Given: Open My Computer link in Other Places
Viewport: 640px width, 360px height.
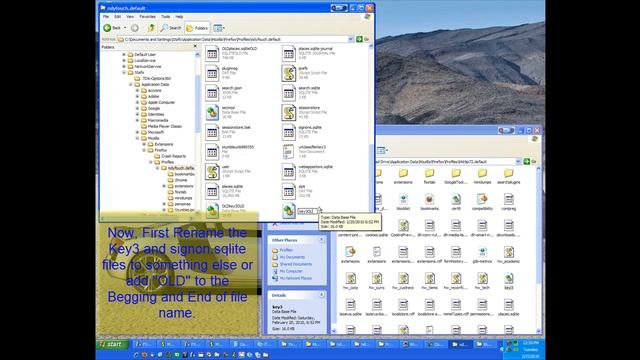Looking at the screenshot, I should 291,271.
